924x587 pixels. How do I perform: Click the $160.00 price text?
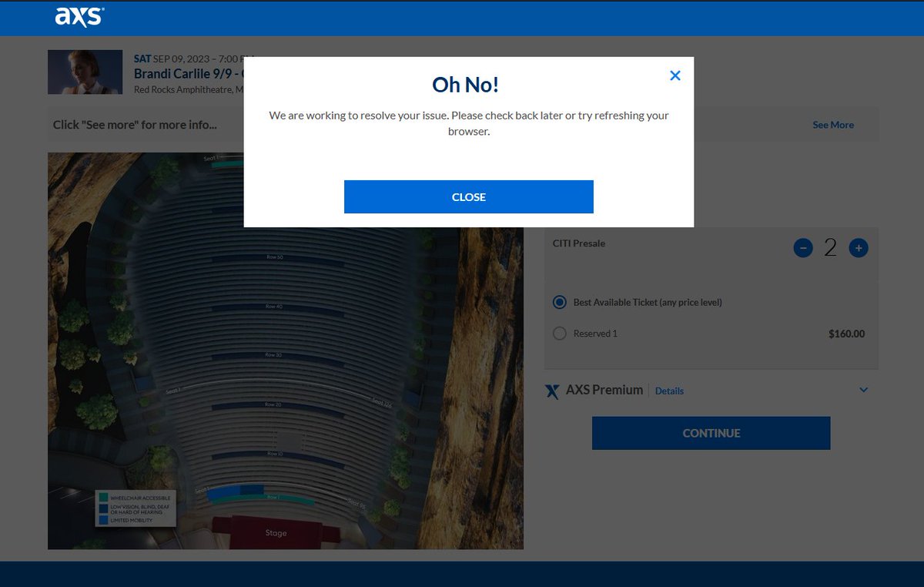click(846, 334)
